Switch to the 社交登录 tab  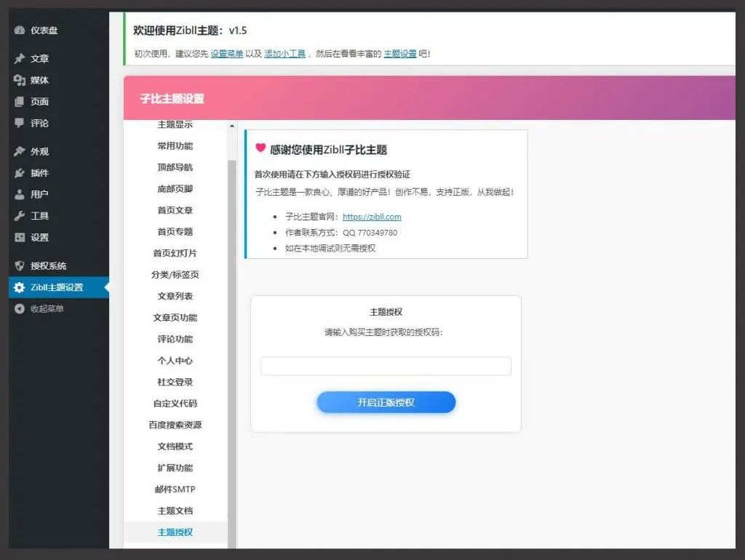click(x=175, y=382)
